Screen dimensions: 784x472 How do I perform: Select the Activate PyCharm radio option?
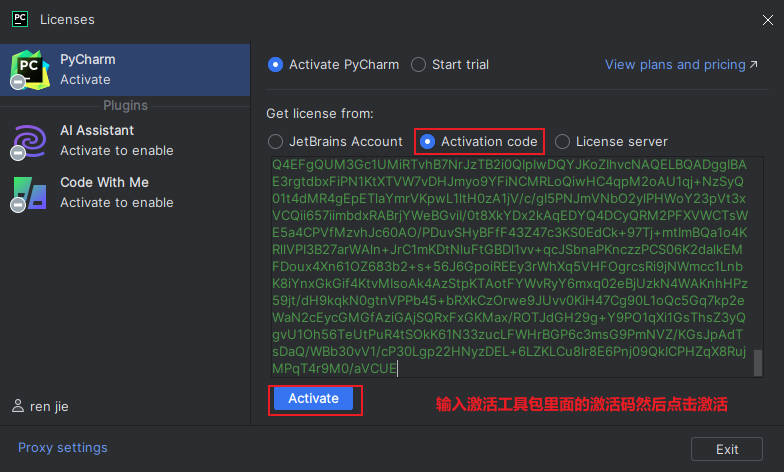(x=276, y=65)
